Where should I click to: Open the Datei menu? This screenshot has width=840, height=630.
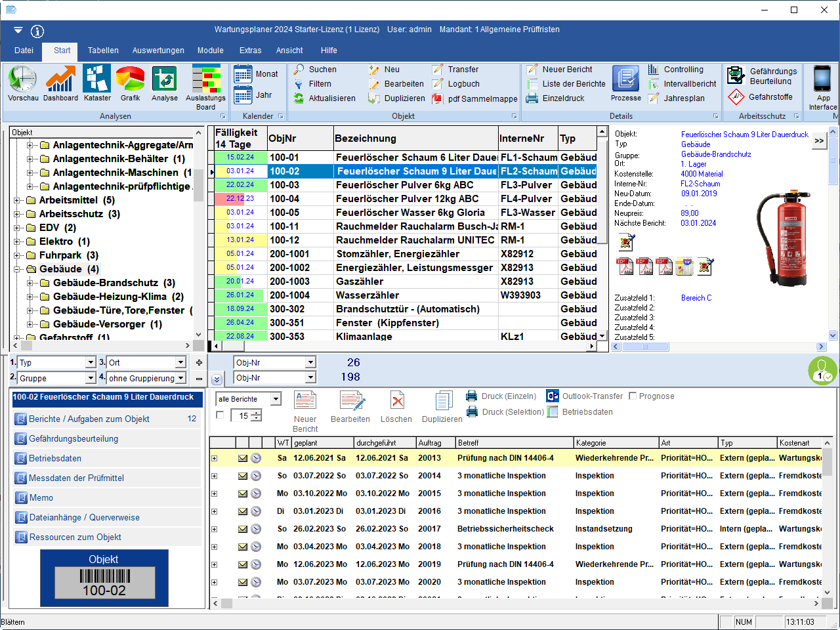point(24,51)
